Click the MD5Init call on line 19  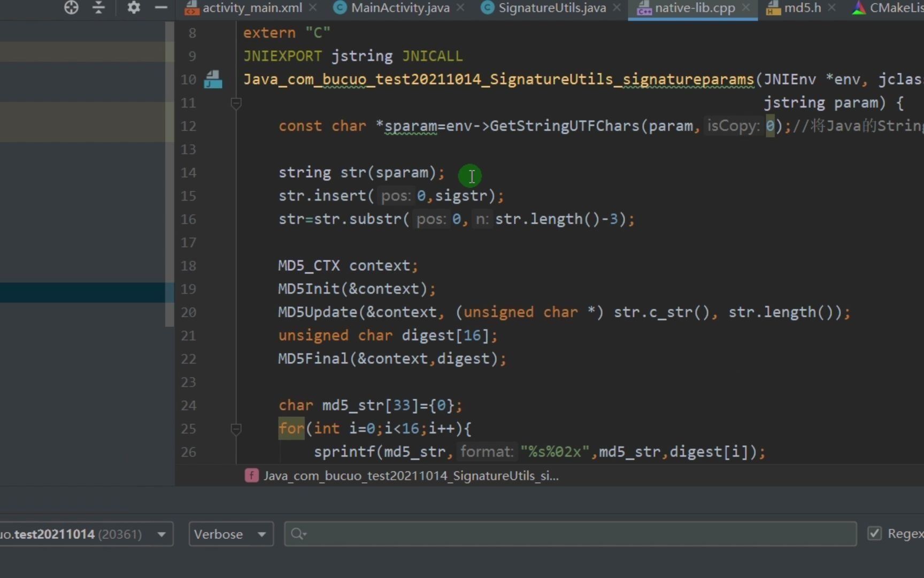[x=309, y=289]
